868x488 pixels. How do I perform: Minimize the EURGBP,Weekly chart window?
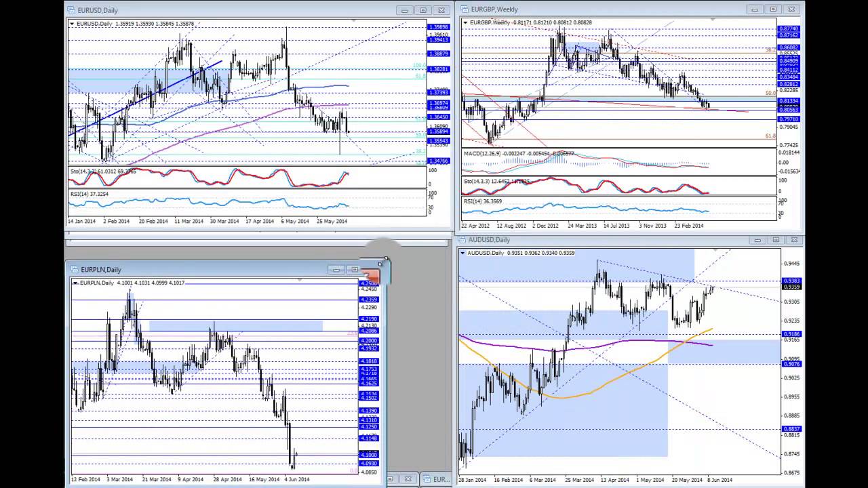pos(755,9)
